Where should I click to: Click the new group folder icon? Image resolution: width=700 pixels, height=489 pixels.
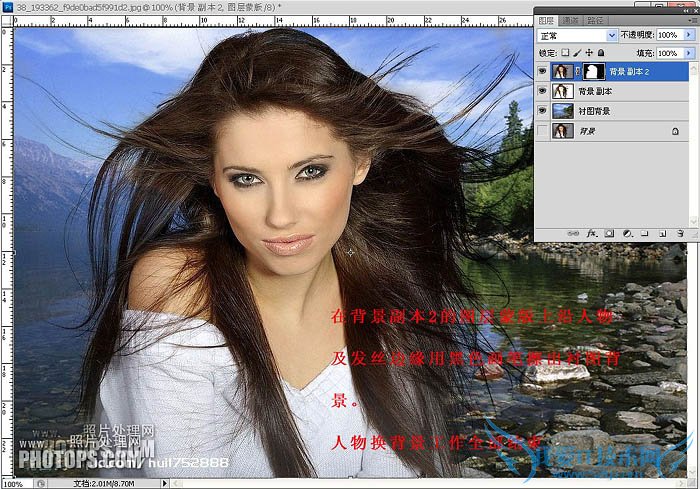point(645,234)
